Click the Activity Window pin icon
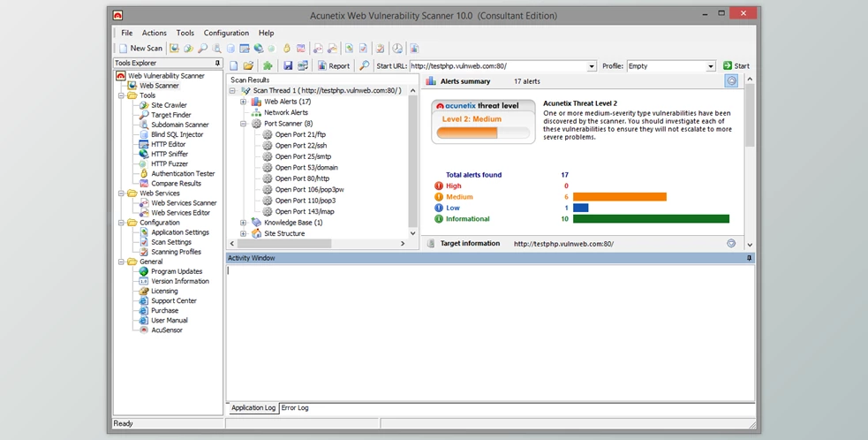This screenshot has width=868, height=440. tap(750, 258)
